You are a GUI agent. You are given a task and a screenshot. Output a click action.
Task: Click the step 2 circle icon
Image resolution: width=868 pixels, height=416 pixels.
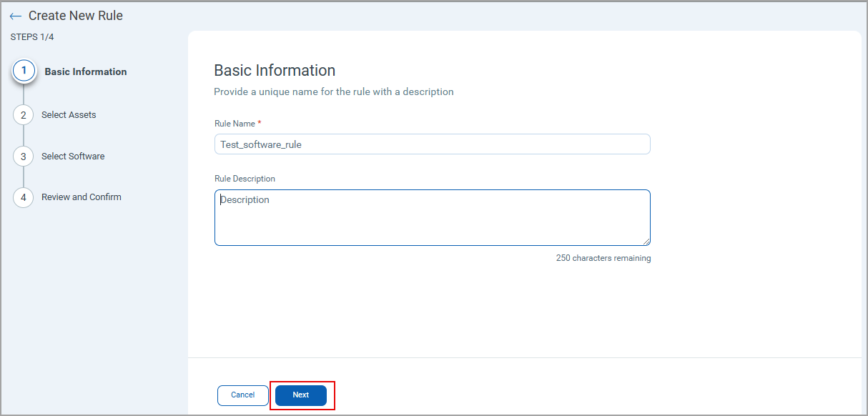[24, 114]
